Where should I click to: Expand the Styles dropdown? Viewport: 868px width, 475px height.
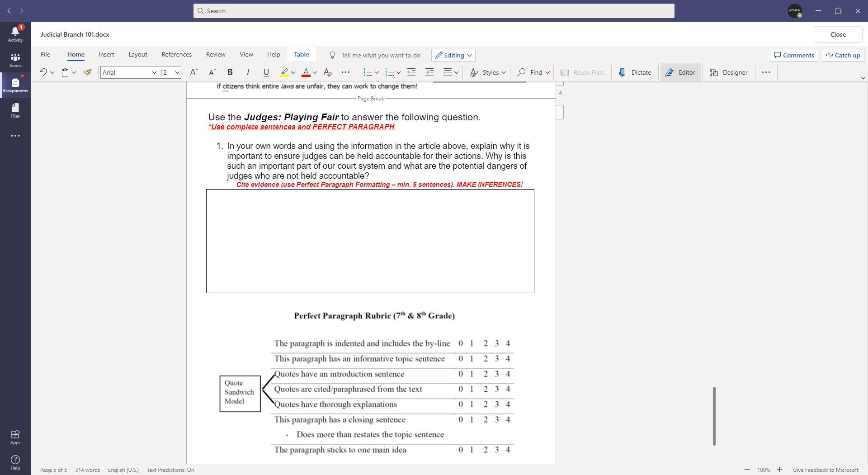tap(488, 72)
